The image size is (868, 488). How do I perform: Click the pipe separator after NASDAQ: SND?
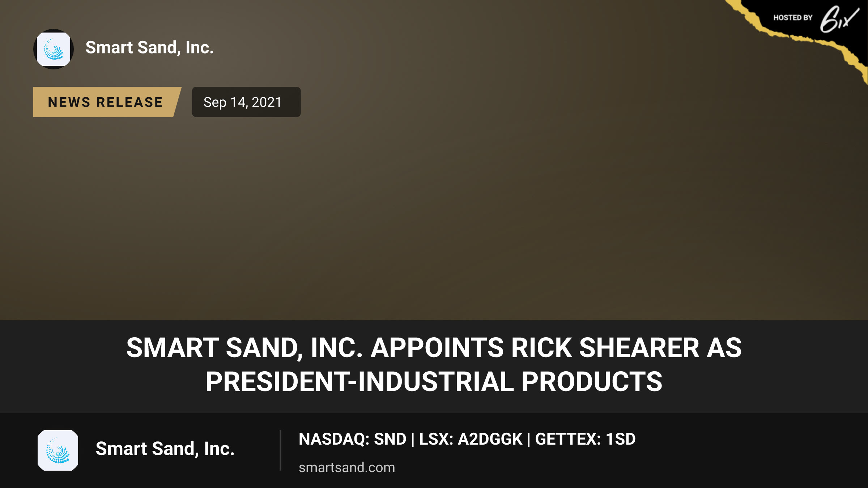413,440
